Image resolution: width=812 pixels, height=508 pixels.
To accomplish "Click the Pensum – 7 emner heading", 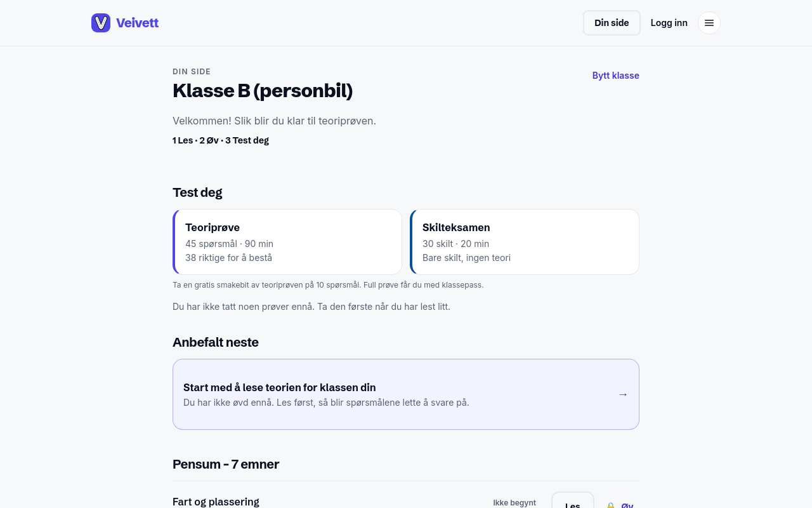I will pos(226,464).
